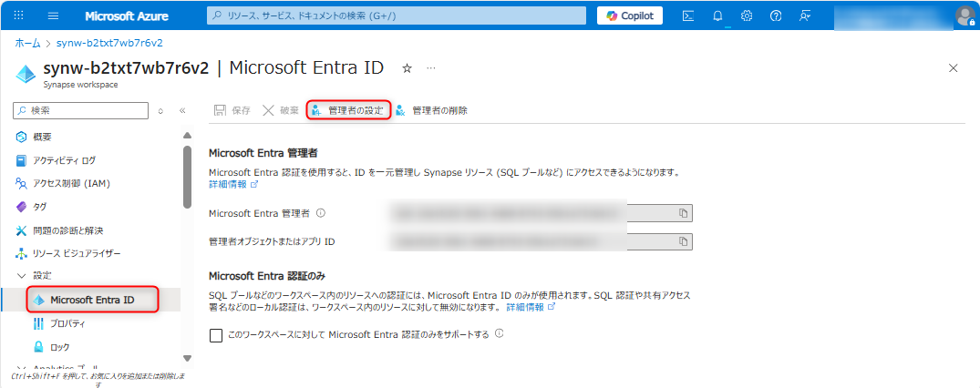Focus the sidebar 検索 box
This screenshot has height=388, width=980.
pos(80,110)
